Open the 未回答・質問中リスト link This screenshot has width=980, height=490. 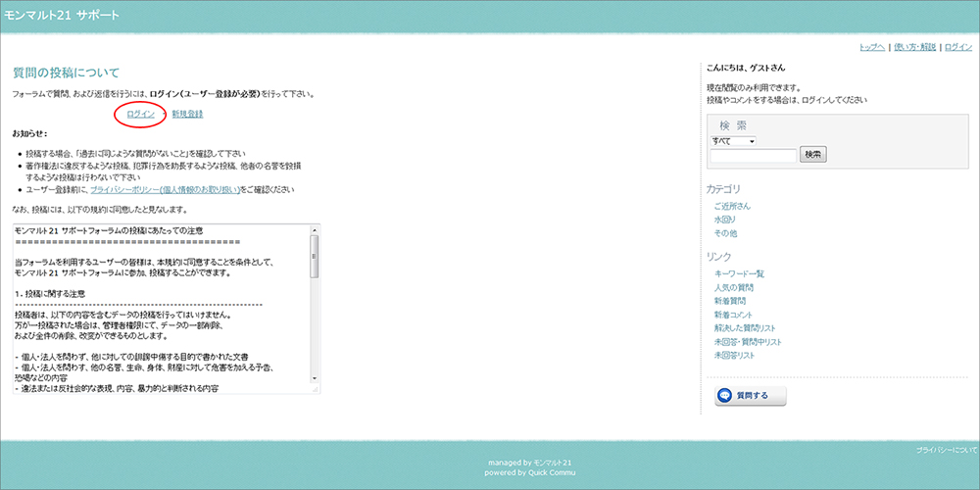(x=748, y=342)
